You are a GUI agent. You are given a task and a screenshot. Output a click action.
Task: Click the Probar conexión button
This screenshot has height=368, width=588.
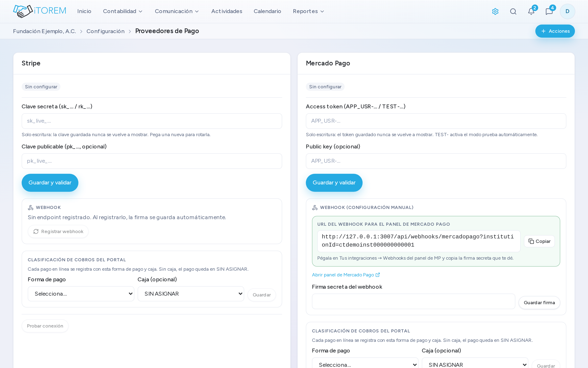tap(45, 326)
